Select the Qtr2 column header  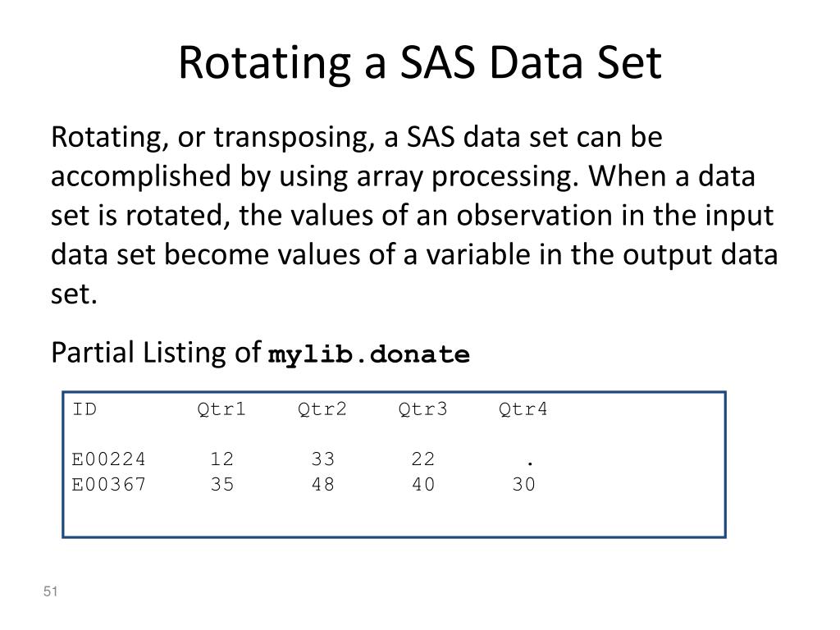coord(322,410)
